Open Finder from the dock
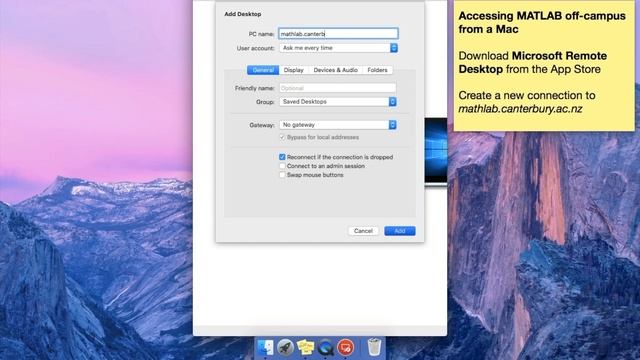This screenshot has height=360, width=640. tap(266, 347)
